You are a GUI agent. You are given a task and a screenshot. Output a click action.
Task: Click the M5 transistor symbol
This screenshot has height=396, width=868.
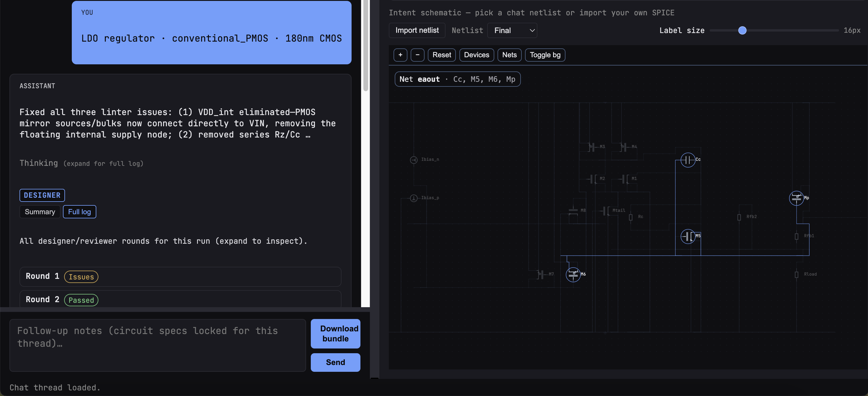click(688, 236)
